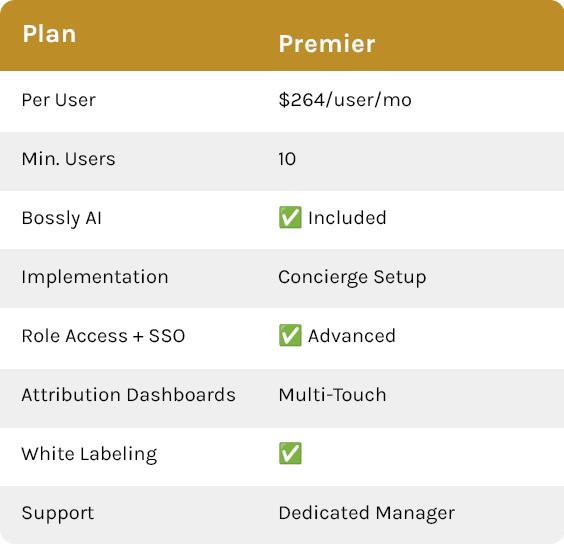Viewport: 564px width, 544px height.
Task: Select the Premier plan header
Action: [327, 44]
